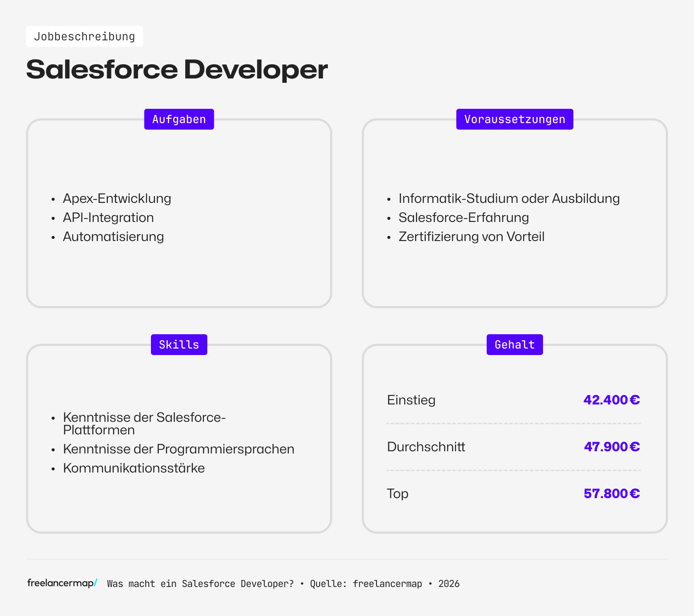The height and width of the screenshot is (616, 694).
Task: Click the Kommunikationsstärke bullet point
Action: point(134,468)
